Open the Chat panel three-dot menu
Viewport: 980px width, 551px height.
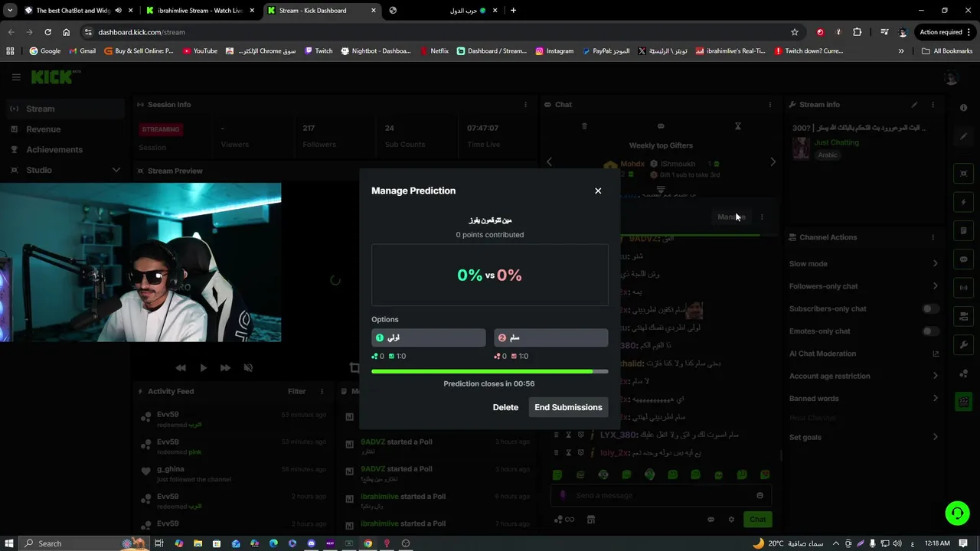click(x=770, y=105)
